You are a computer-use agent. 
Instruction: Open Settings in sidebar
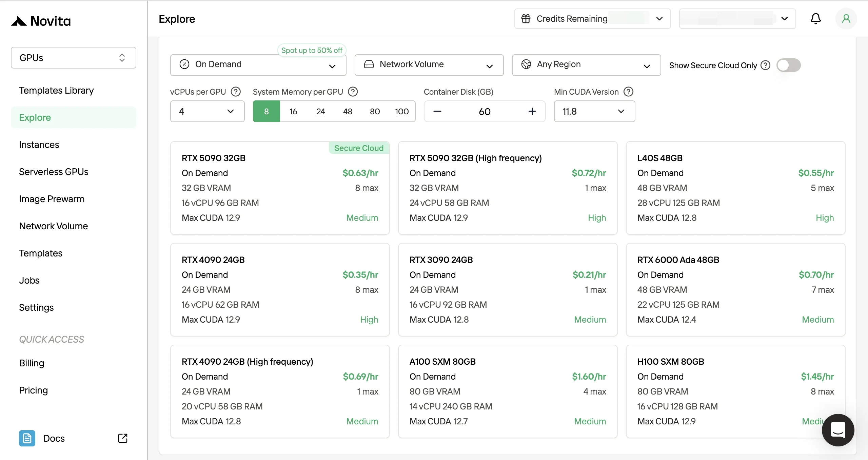[74, 307]
